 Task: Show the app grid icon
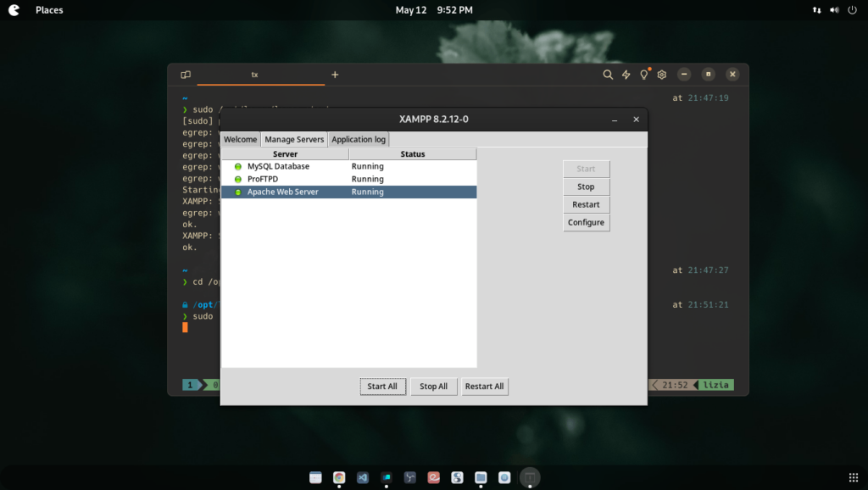coord(853,477)
